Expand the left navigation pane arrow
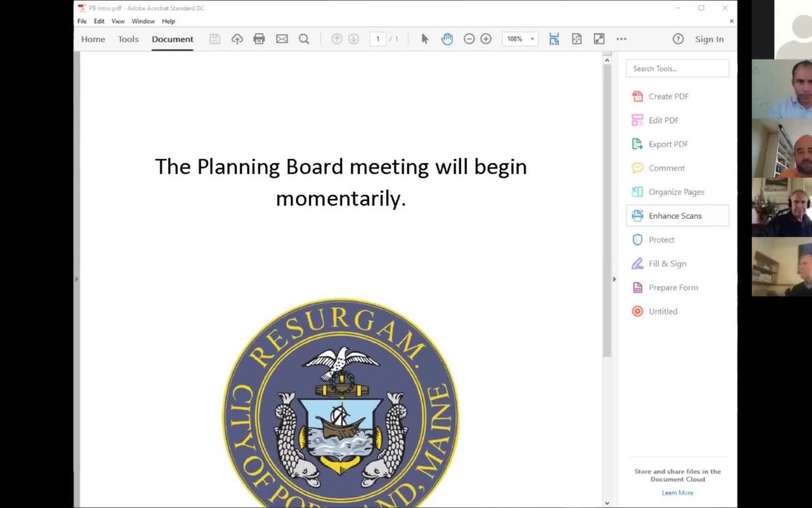The image size is (812, 508). coord(77,279)
